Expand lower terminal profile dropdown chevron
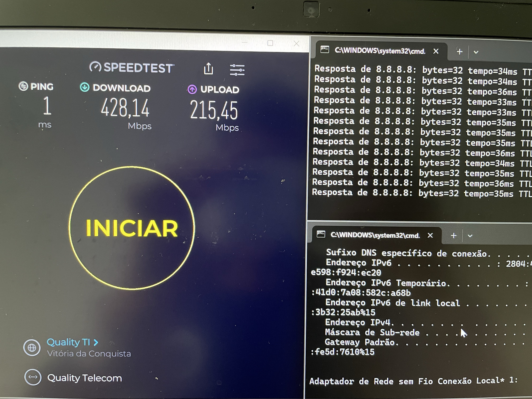 (470, 236)
